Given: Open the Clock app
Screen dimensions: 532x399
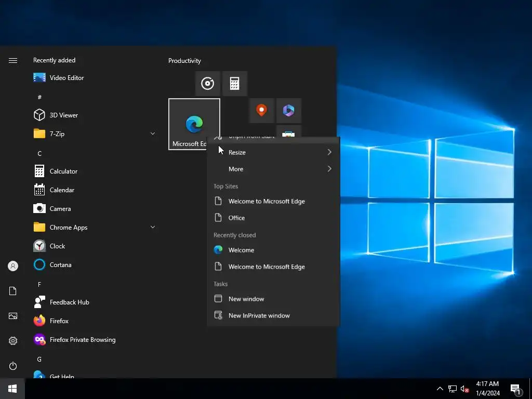Looking at the screenshot, I should pyautogui.click(x=95, y=246).
